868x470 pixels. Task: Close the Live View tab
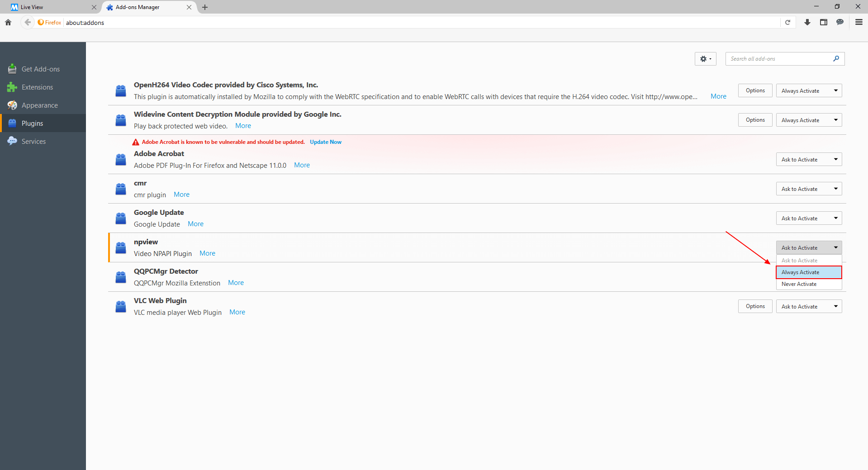(x=94, y=7)
